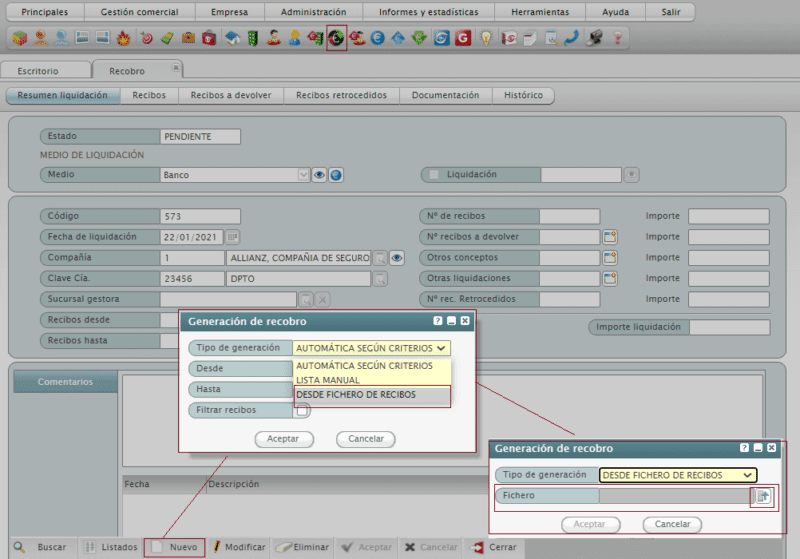Click the businessman in suit toolbar icon
The height and width of the screenshot is (559, 800).
point(274,38)
